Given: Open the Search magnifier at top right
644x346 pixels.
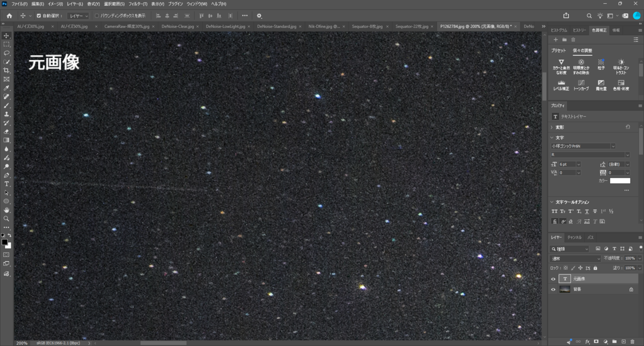Looking at the screenshot, I should click(x=589, y=16).
